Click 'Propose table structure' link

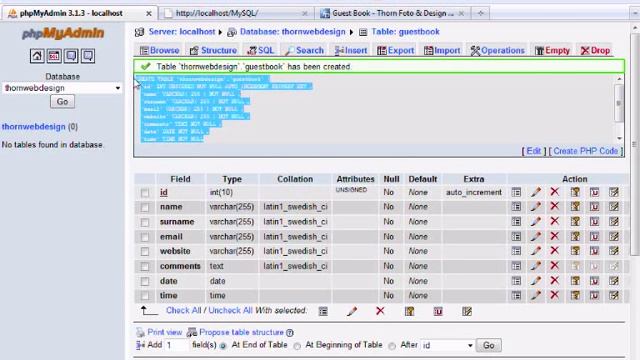point(241,332)
